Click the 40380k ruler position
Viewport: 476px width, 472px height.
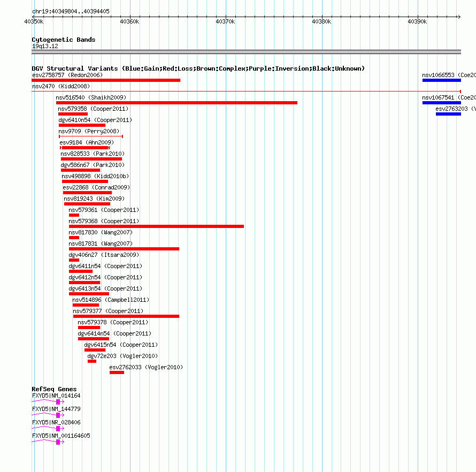321,21
